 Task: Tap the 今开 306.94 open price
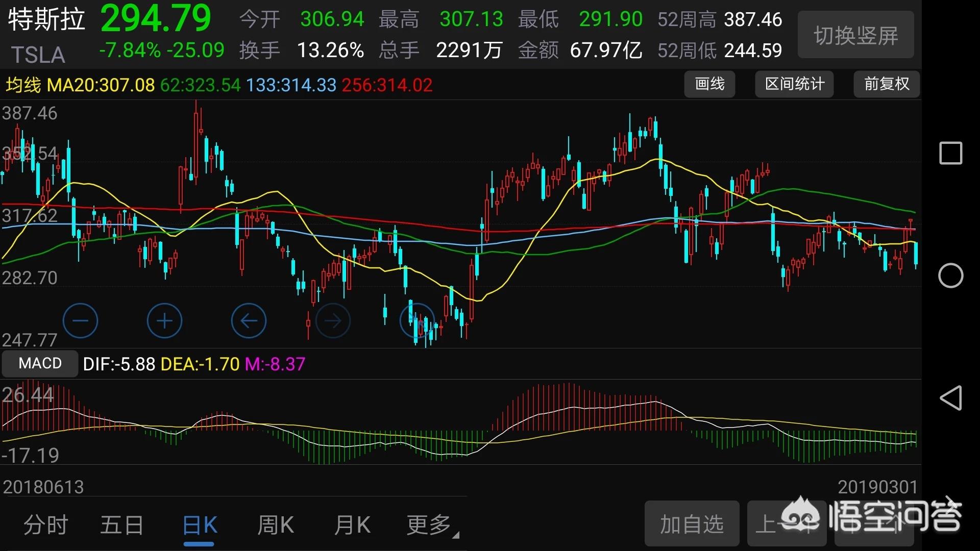(302, 19)
